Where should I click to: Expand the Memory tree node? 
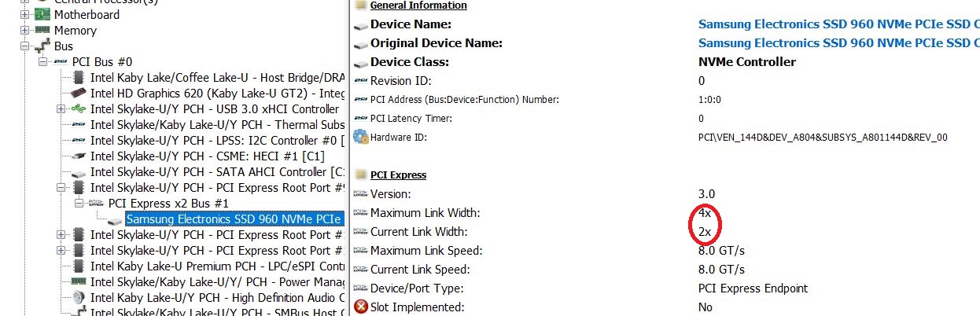24,31
